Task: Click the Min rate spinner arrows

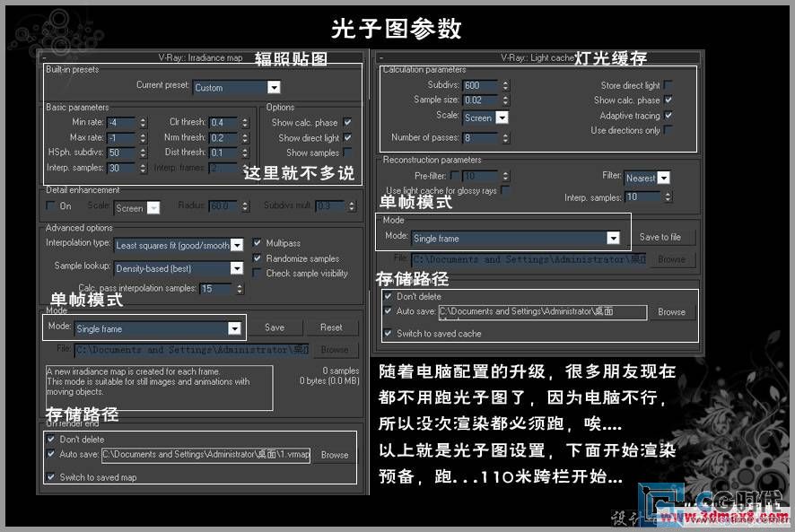Action: coord(143,122)
